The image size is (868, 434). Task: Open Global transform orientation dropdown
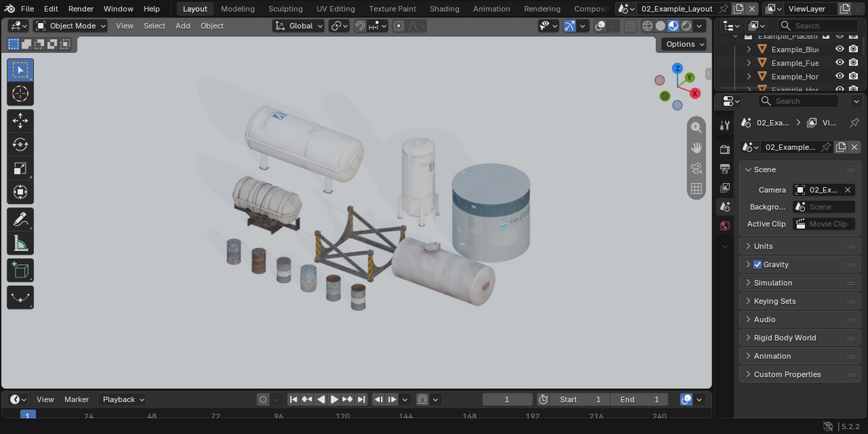pos(299,26)
